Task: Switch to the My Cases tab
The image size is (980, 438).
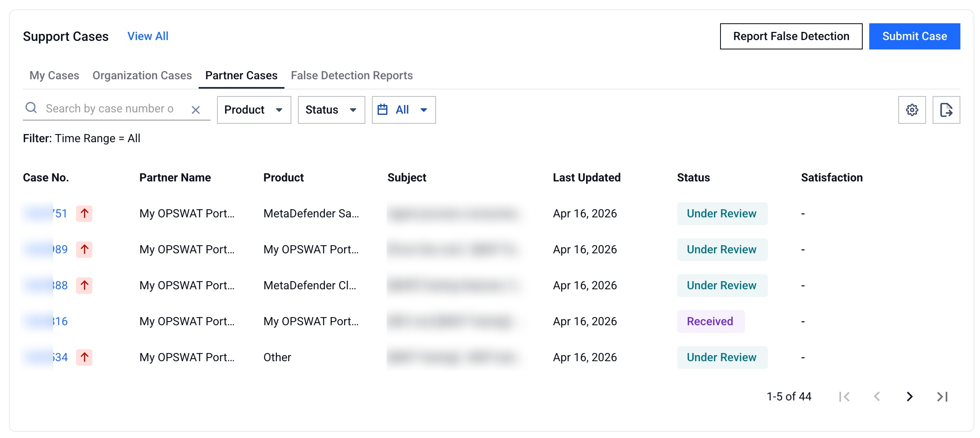Action: (x=54, y=76)
